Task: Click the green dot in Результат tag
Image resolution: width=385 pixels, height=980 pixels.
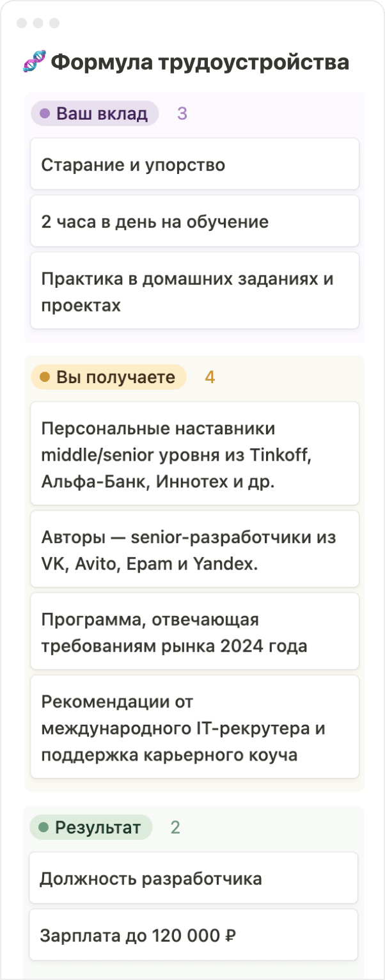Action: coord(43,828)
